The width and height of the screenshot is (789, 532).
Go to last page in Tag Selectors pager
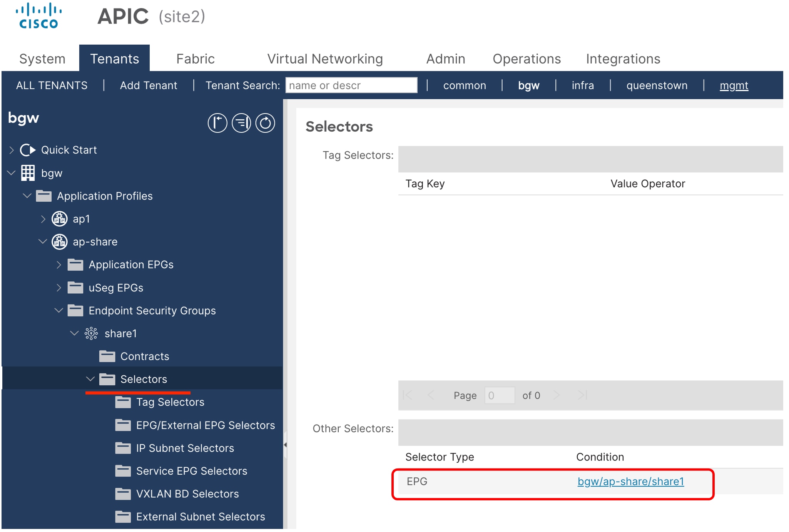[582, 395]
